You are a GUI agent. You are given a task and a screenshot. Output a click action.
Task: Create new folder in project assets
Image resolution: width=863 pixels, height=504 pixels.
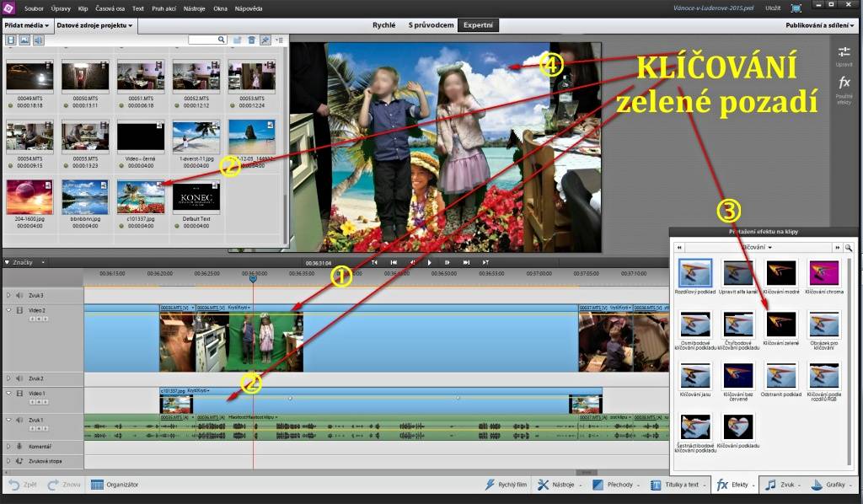click(237, 40)
